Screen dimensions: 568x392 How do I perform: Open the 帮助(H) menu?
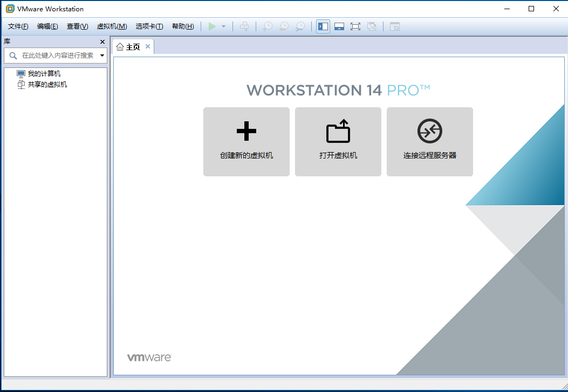coord(183,26)
